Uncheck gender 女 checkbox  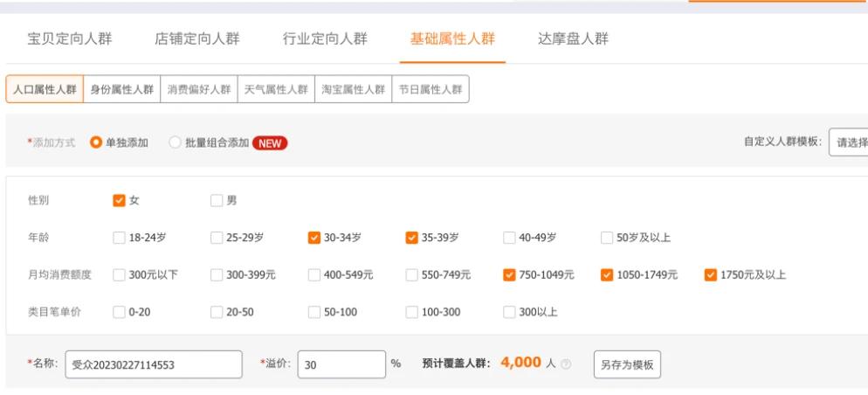119,200
